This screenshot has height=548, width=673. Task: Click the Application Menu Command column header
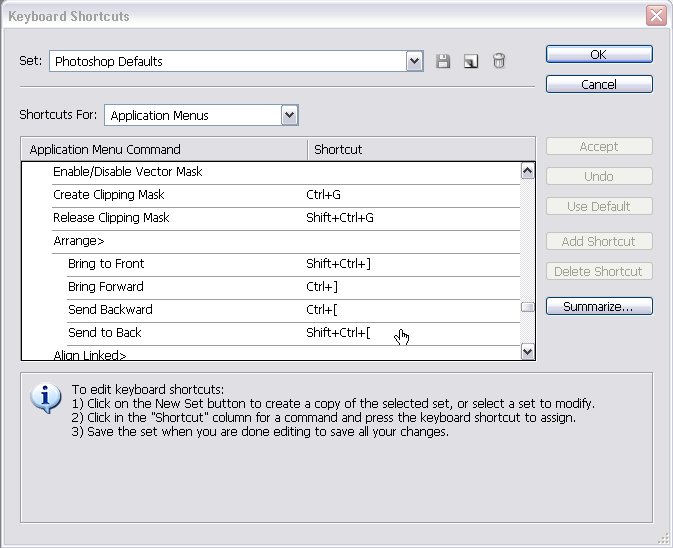tap(164, 149)
